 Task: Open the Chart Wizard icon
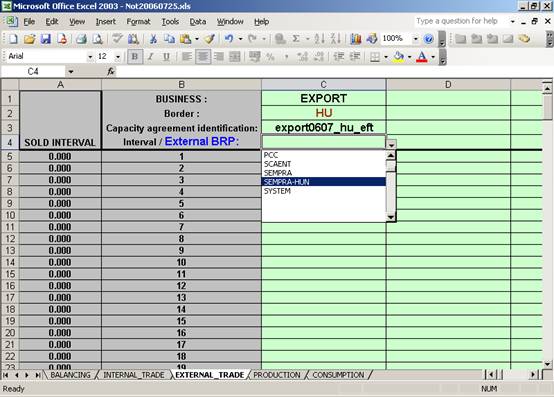coord(356,39)
